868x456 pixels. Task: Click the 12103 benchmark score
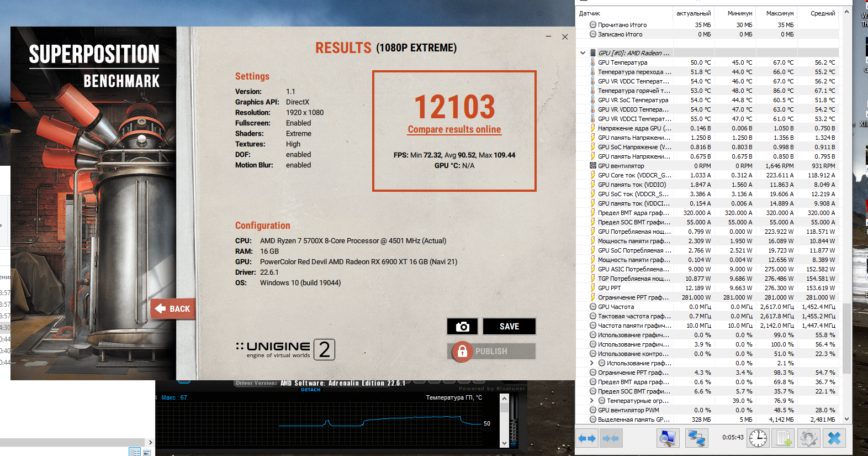point(454,107)
